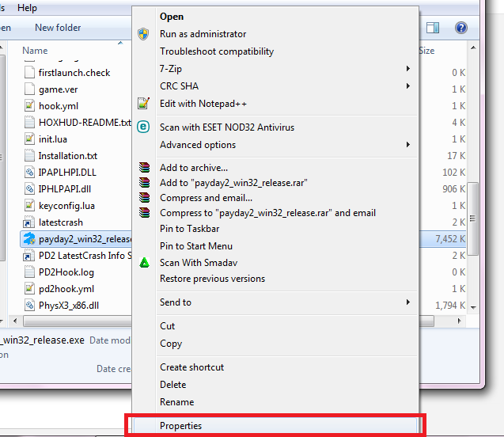The width and height of the screenshot is (504, 437).
Task: Click the keyconfig.lua file icon
Action: coord(29,206)
